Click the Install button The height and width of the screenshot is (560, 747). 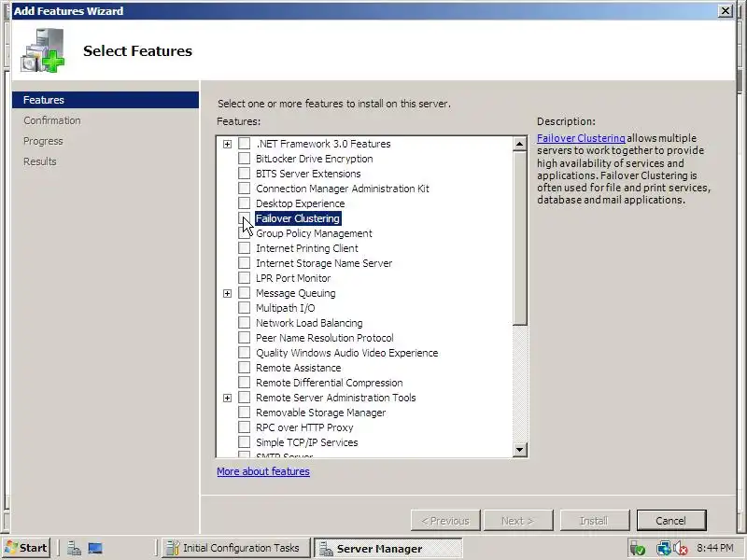(594, 521)
